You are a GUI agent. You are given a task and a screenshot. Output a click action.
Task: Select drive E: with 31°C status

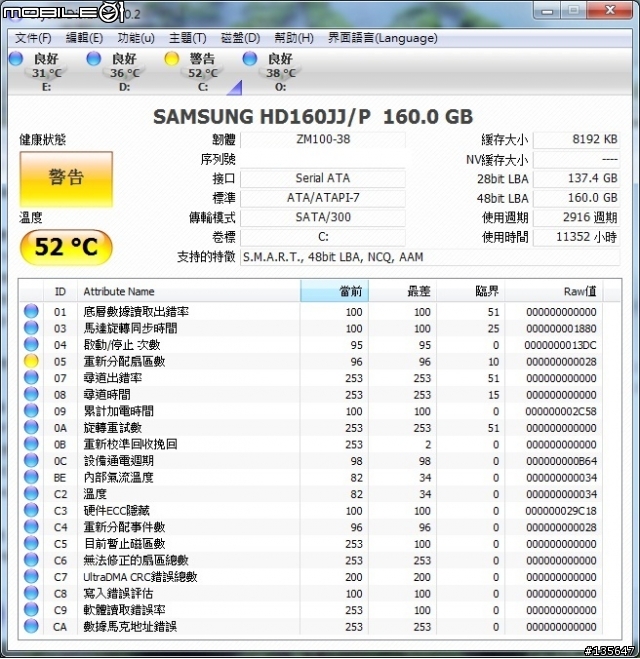click(x=37, y=71)
